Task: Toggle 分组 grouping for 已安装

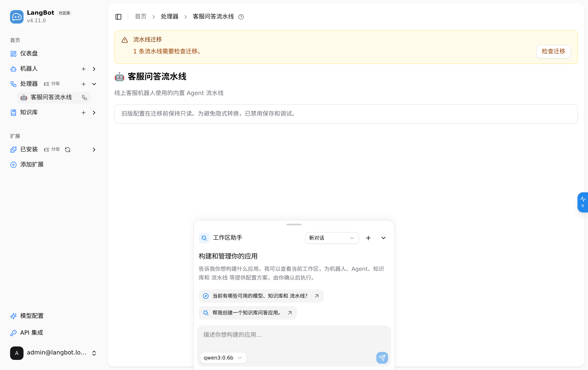Action: [52, 149]
